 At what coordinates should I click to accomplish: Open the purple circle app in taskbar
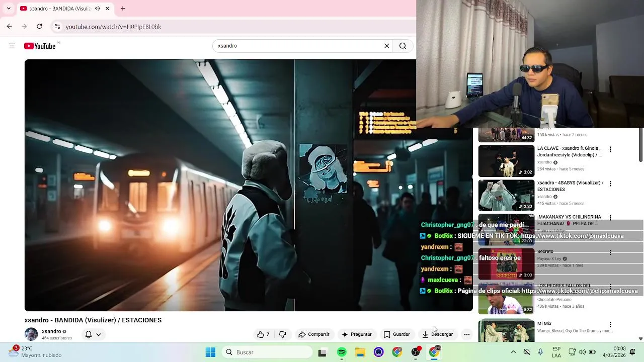click(x=379, y=352)
